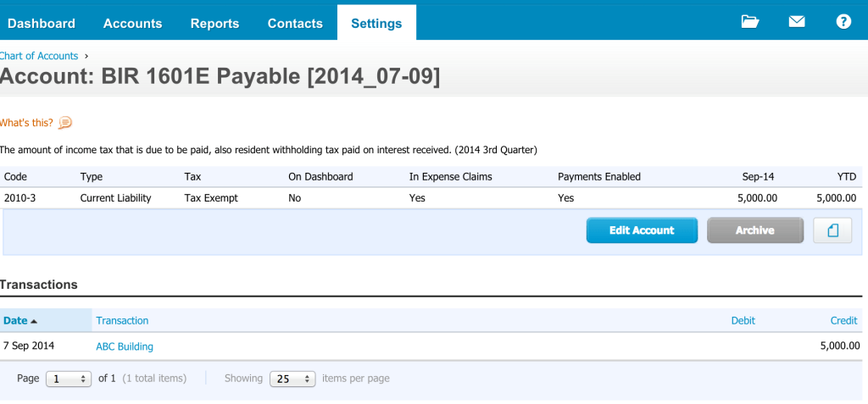Open the files folder icon
This screenshot has height=404, width=868.
[x=750, y=21]
